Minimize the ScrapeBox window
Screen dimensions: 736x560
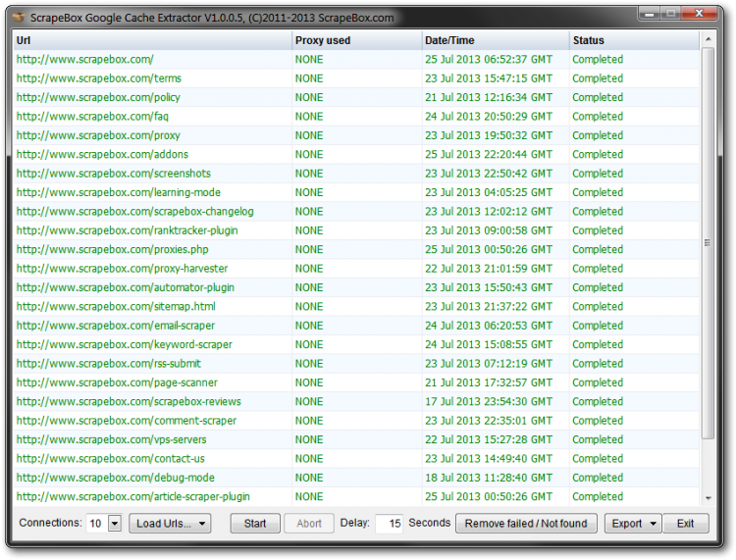pyautogui.click(x=650, y=14)
